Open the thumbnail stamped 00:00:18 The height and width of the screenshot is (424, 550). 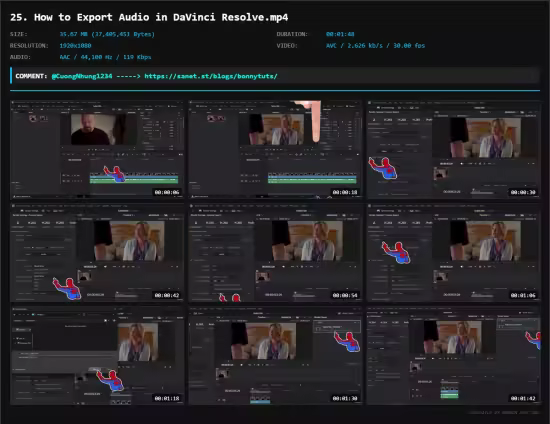click(275, 149)
